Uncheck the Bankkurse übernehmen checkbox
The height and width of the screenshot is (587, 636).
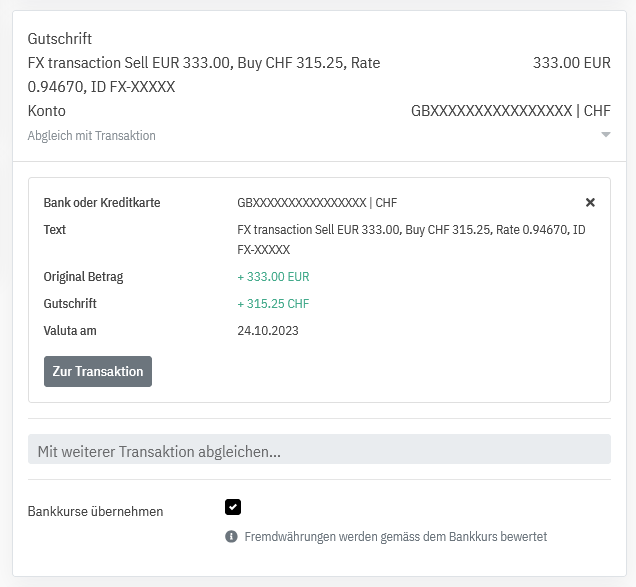[x=233, y=507]
